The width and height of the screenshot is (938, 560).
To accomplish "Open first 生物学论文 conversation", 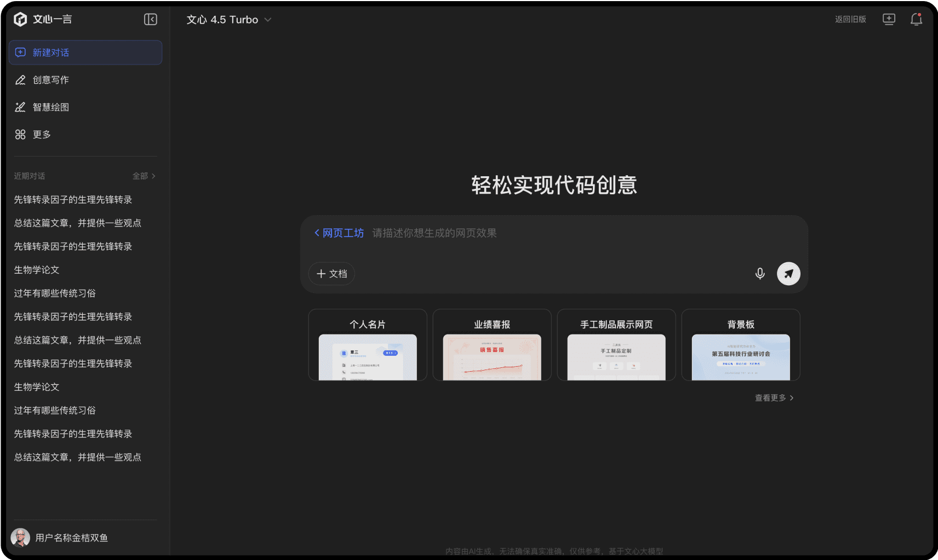I will click(37, 270).
